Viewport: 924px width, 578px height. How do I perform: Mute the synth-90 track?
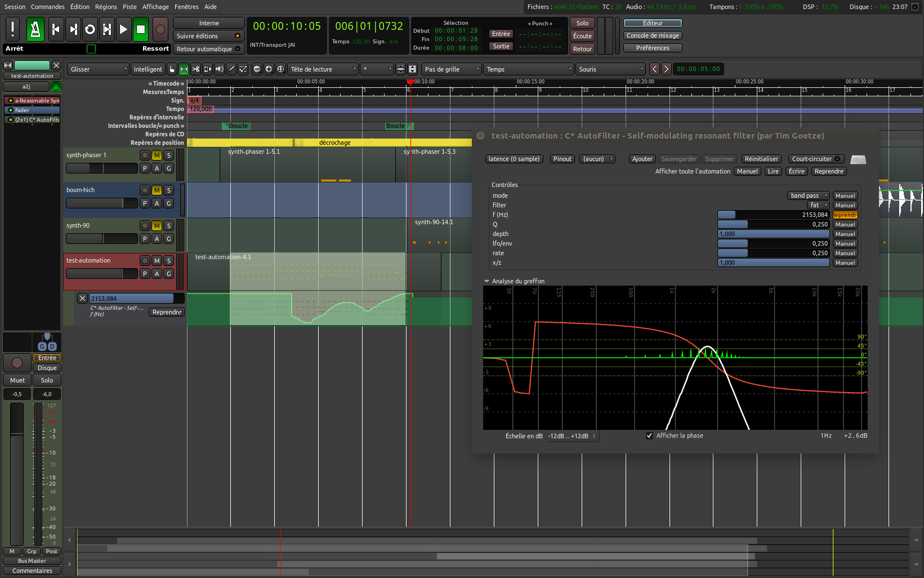157,226
